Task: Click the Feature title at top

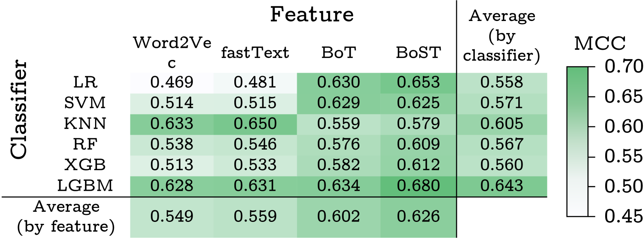Action: pos(312,15)
